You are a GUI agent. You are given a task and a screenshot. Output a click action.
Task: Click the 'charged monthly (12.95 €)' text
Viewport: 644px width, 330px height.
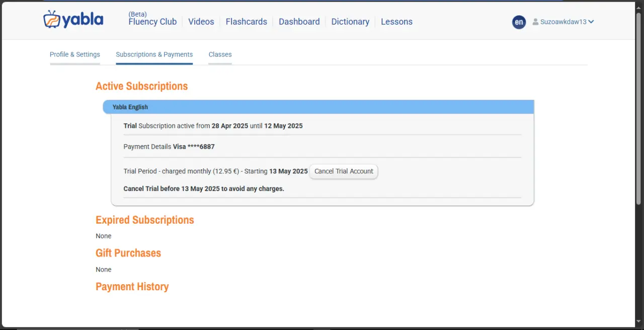[200, 171]
